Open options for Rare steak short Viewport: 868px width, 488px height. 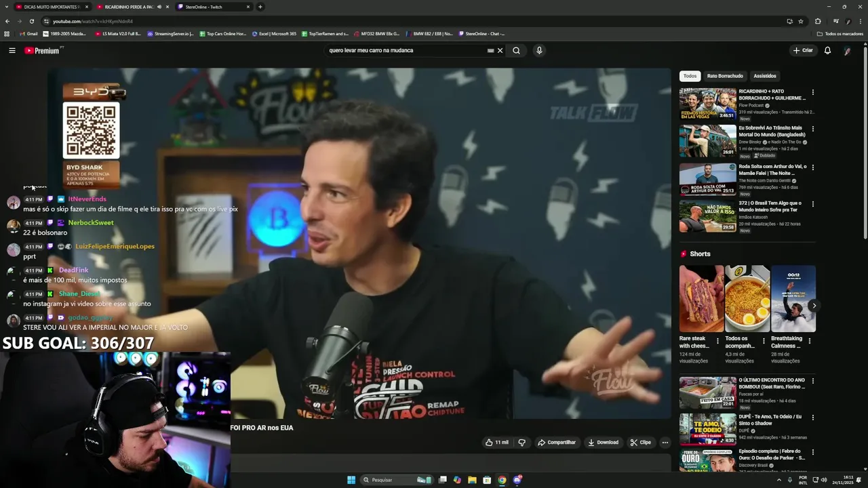tap(717, 341)
